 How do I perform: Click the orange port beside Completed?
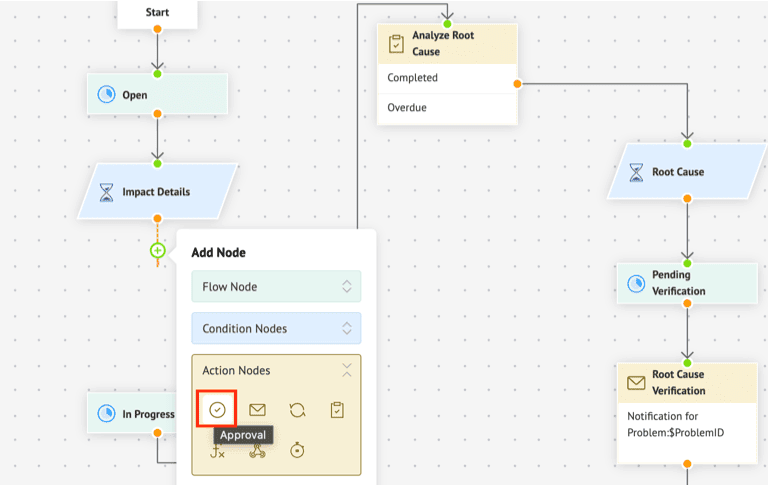(517, 84)
